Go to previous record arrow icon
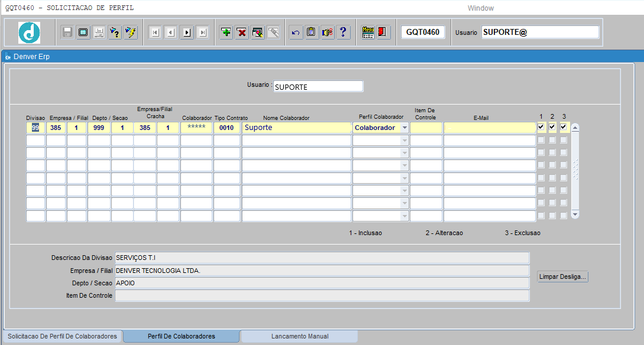The height and width of the screenshot is (345, 644). tap(171, 32)
